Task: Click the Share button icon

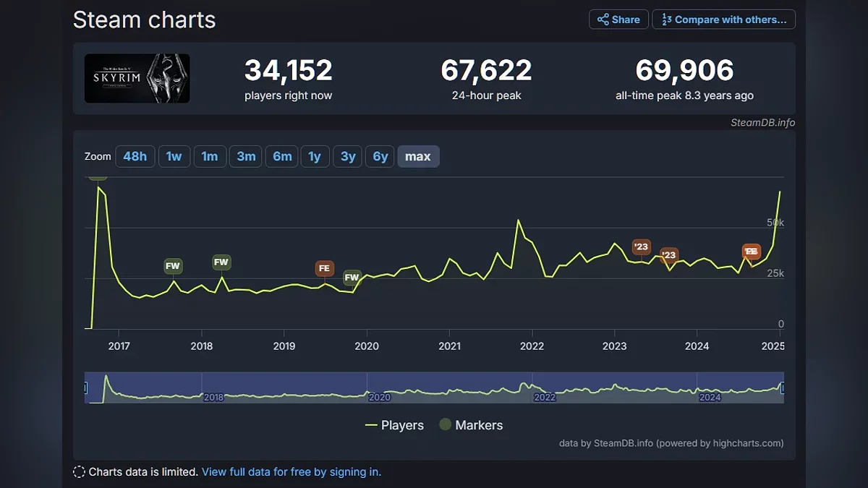Action: click(603, 20)
